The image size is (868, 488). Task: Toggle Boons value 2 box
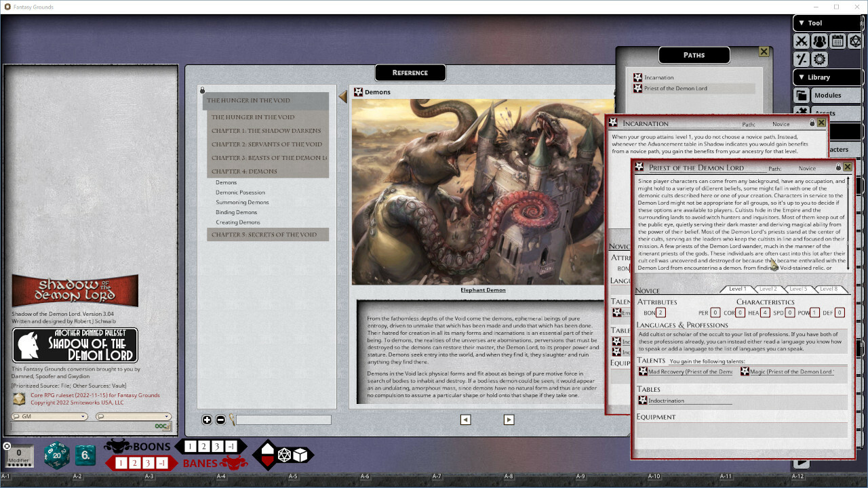click(x=203, y=447)
